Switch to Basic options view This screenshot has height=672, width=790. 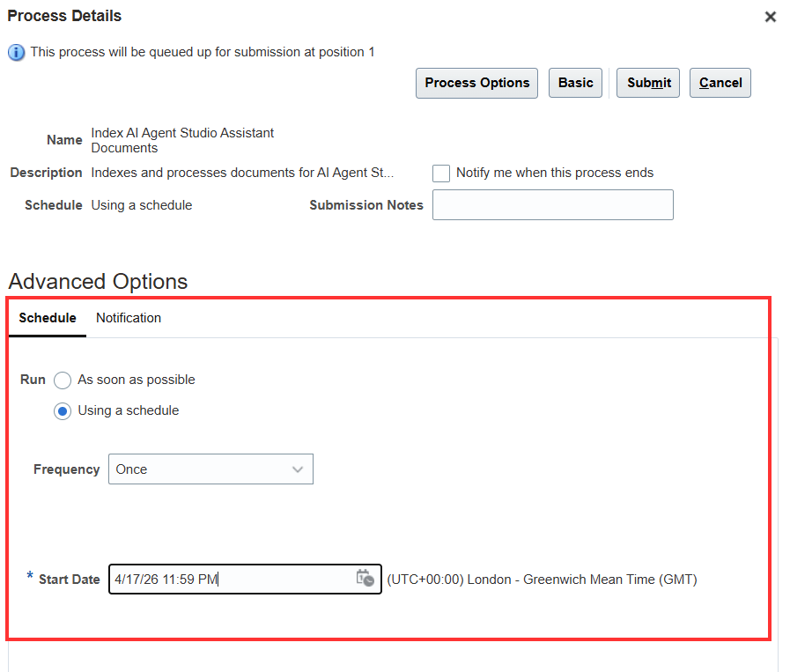[575, 83]
